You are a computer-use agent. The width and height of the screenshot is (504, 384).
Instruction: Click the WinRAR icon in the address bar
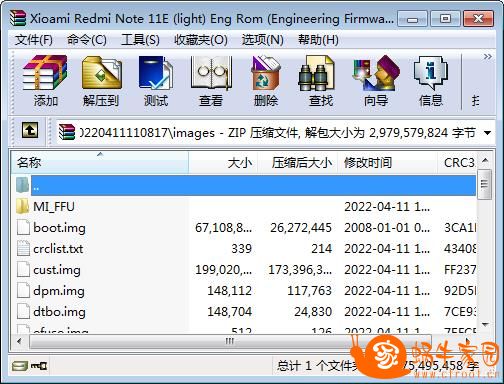(67, 132)
